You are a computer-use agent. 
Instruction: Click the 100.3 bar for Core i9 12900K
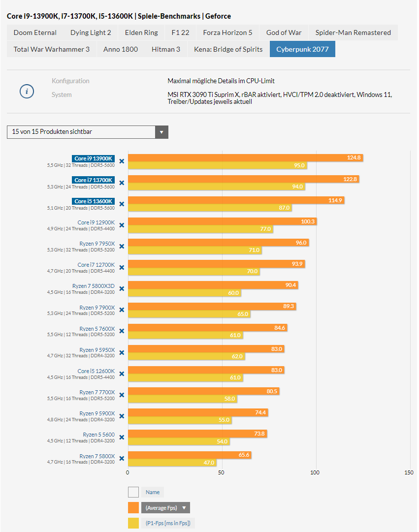coord(223,221)
